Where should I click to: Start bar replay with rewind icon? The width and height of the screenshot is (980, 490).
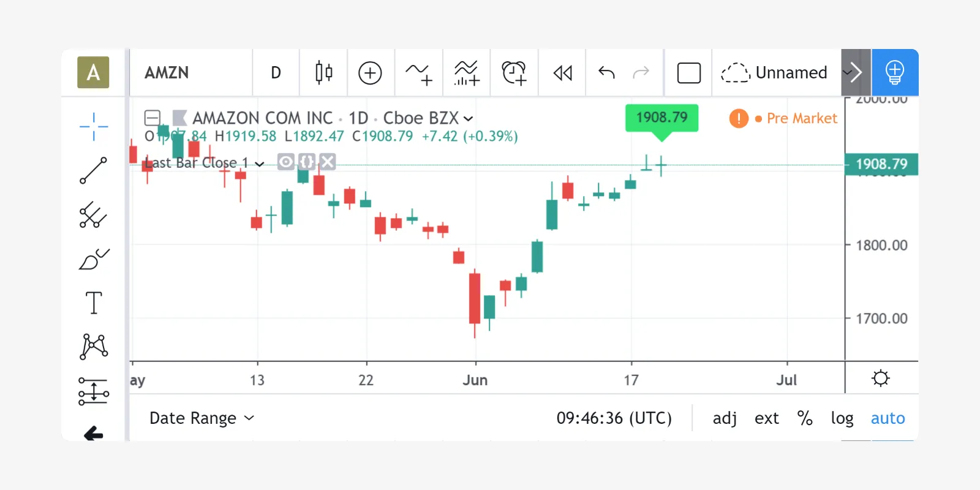click(x=562, y=73)
